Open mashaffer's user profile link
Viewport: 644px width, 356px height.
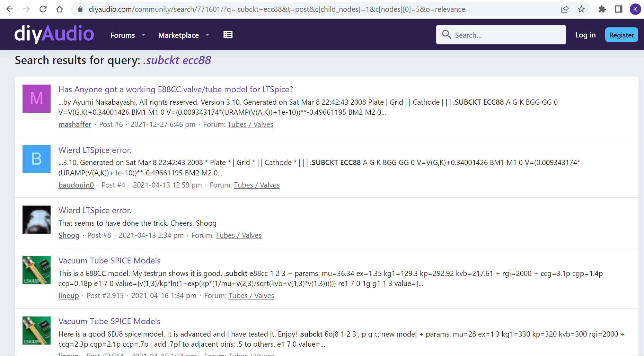(x=75, y=124)
